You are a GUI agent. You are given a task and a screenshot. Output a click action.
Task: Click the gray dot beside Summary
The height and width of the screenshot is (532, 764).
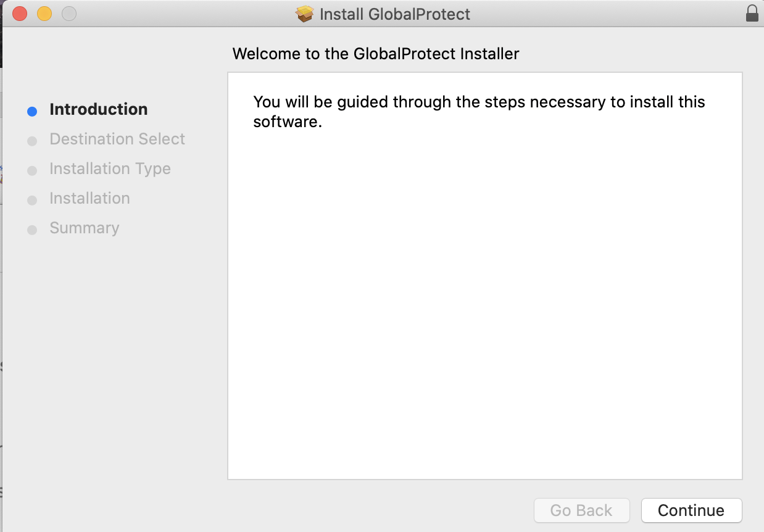coord(32,230)
